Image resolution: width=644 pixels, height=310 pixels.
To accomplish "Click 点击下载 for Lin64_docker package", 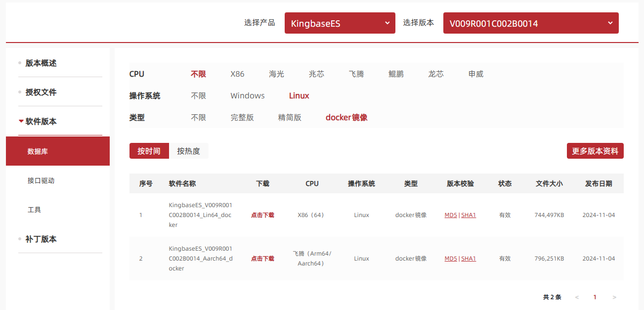I will (262, 215).
